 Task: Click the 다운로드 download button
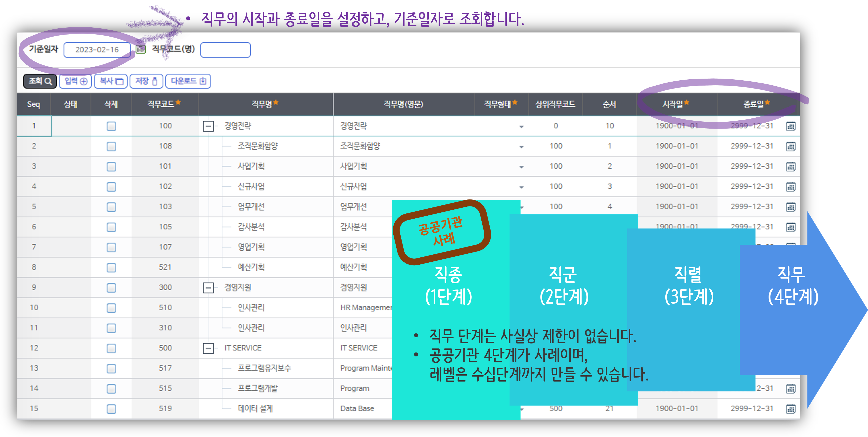point(188,81)
